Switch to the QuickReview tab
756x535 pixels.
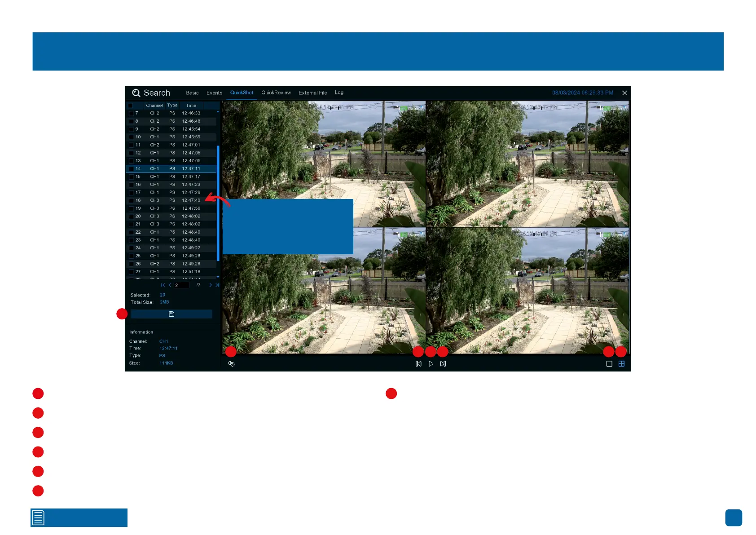(276, 93)
